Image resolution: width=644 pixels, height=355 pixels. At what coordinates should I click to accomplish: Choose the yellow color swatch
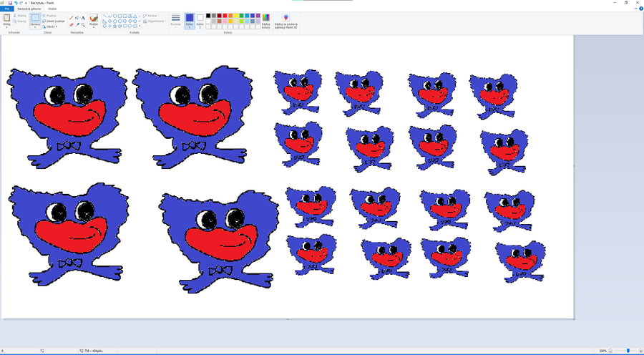coord(236,16)
